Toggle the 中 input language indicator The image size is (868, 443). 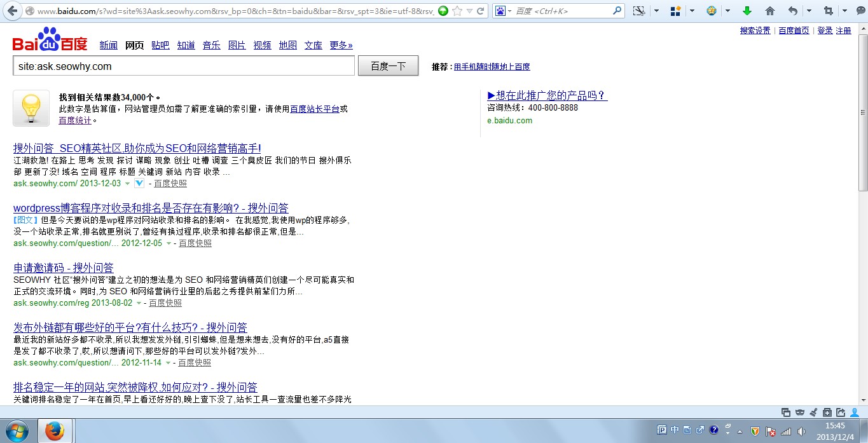tap(675, 430)
